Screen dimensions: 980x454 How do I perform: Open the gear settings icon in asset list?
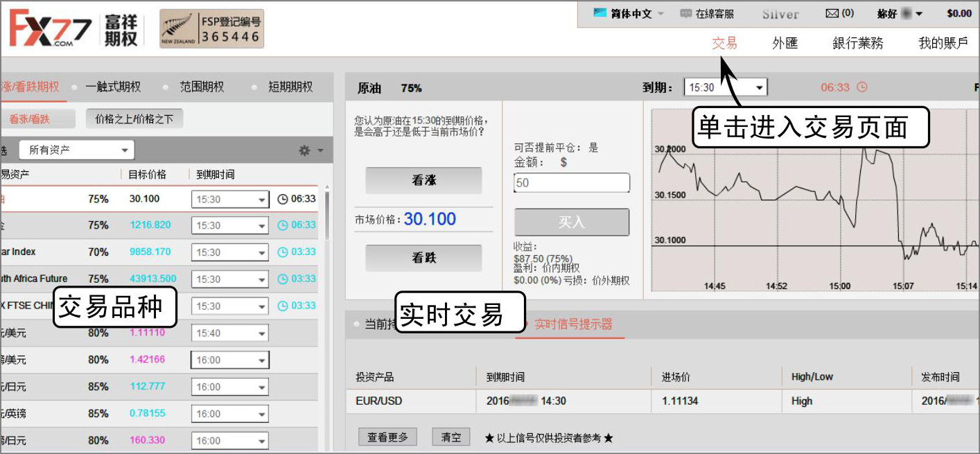pos(304,150)
